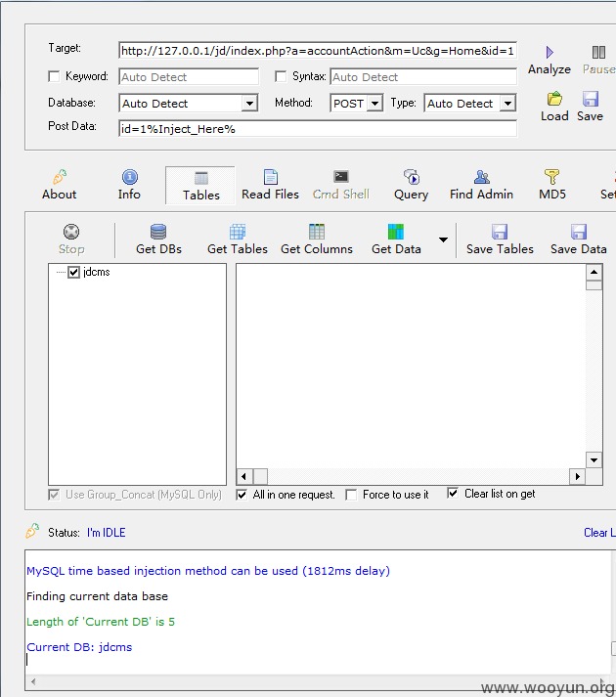The width and height of the screenshot is (616, 697).
Task: Click the data panel scroll left arrow
Action: 244,476
